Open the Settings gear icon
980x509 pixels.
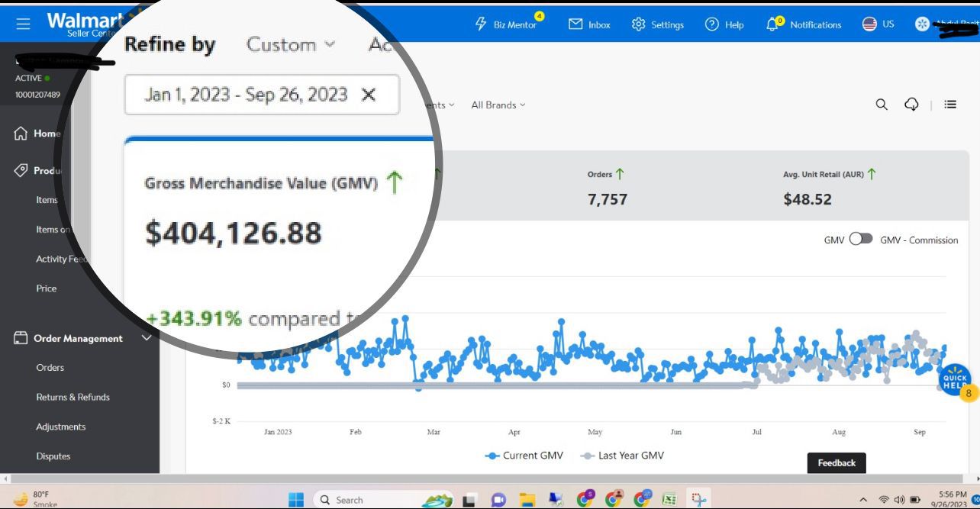click(x=639, y=24)
